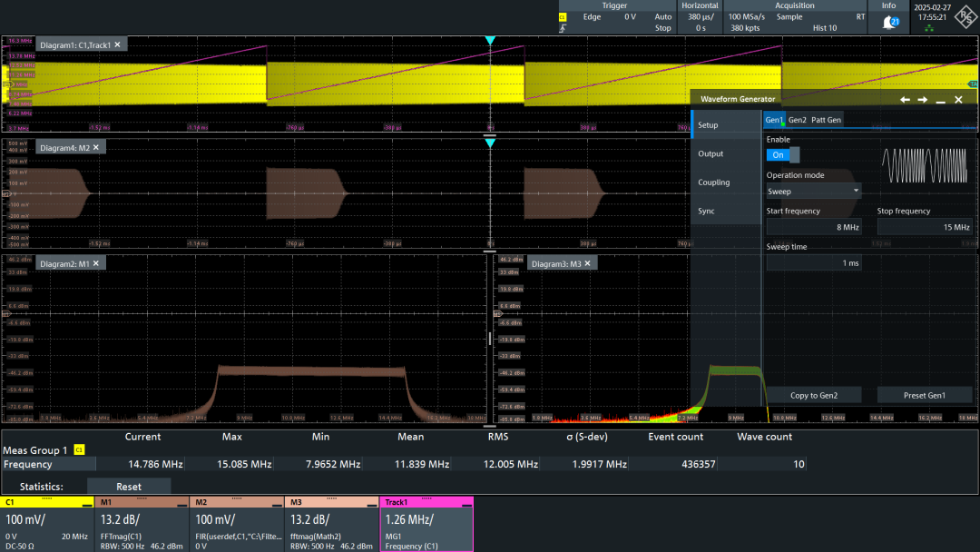Open the Trigger settings header

click(x=614, y=5)
